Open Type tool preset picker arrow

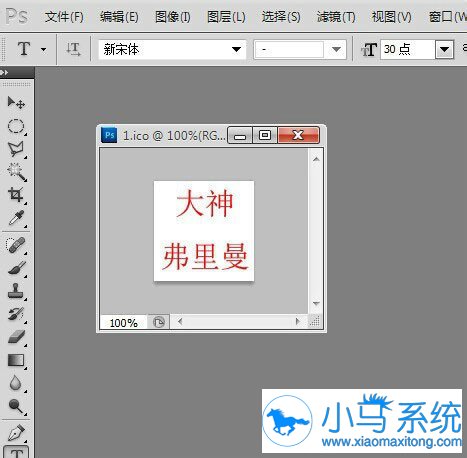pyautogui.click(x=44, y=50)
